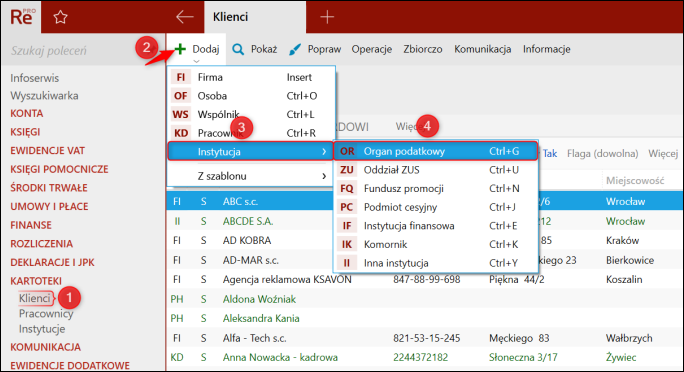Open a new tab with plus icon
684x372 pixels.
327,17
